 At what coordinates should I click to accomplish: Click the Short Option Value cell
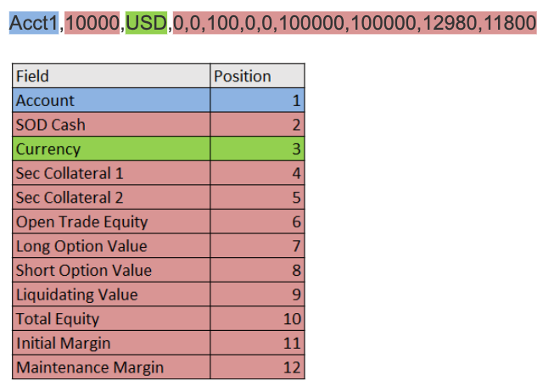[x=111, y=270]
